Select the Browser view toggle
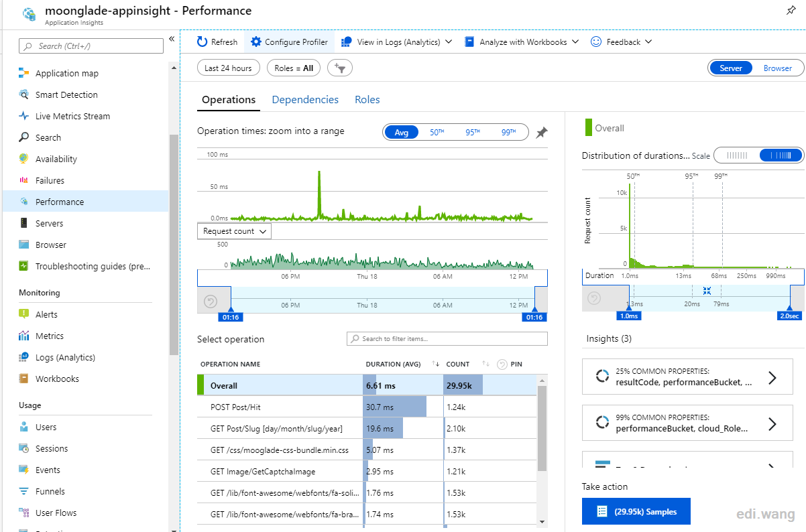The image size is (806, 532). pyautogui.click(x=778, y=68)
